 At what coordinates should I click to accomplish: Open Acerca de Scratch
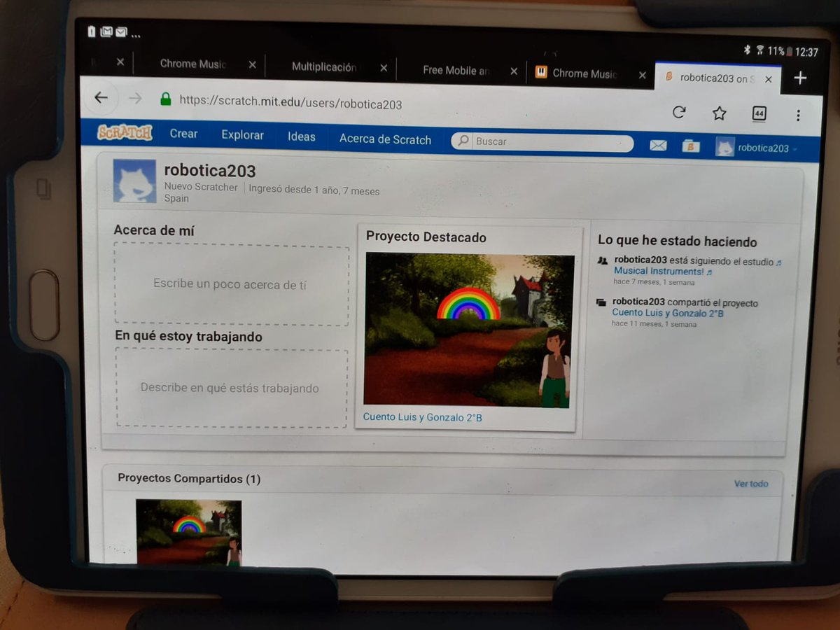(x=385, y=139)
